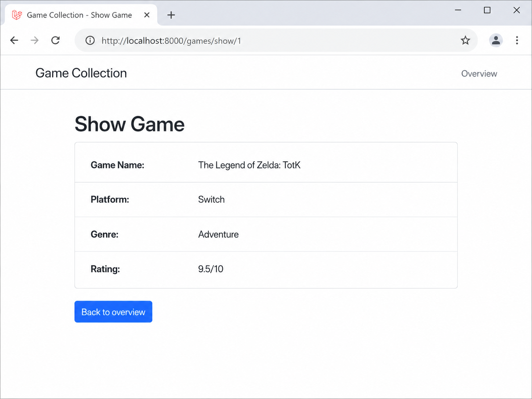The image size is (532, 399).
Task: Click the Adventure genre value
Action: pyautogui.click(x=218, y=234)
